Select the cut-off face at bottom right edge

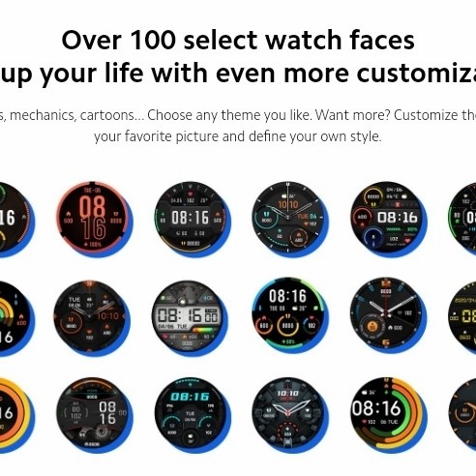point(462,415)
